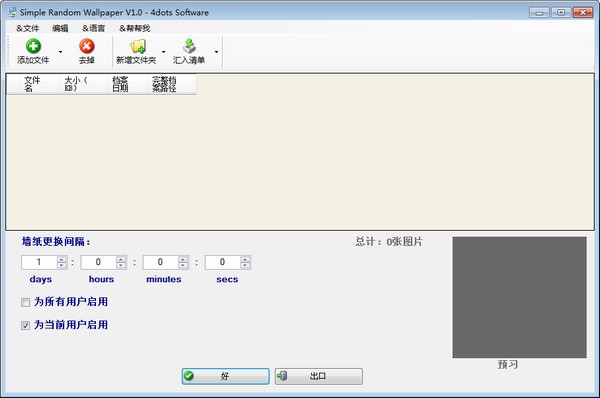
Task: Click the Import List (汇入清单) icon
Action: (189, 46)
